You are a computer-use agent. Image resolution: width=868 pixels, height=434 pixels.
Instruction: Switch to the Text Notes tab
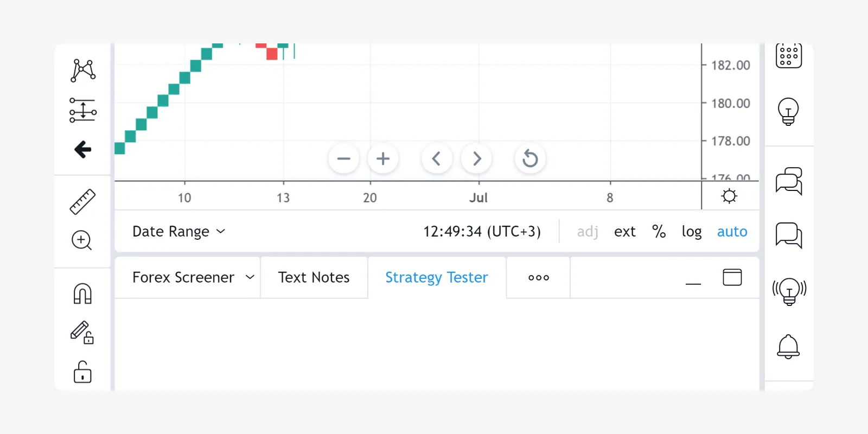click(314, 277)
